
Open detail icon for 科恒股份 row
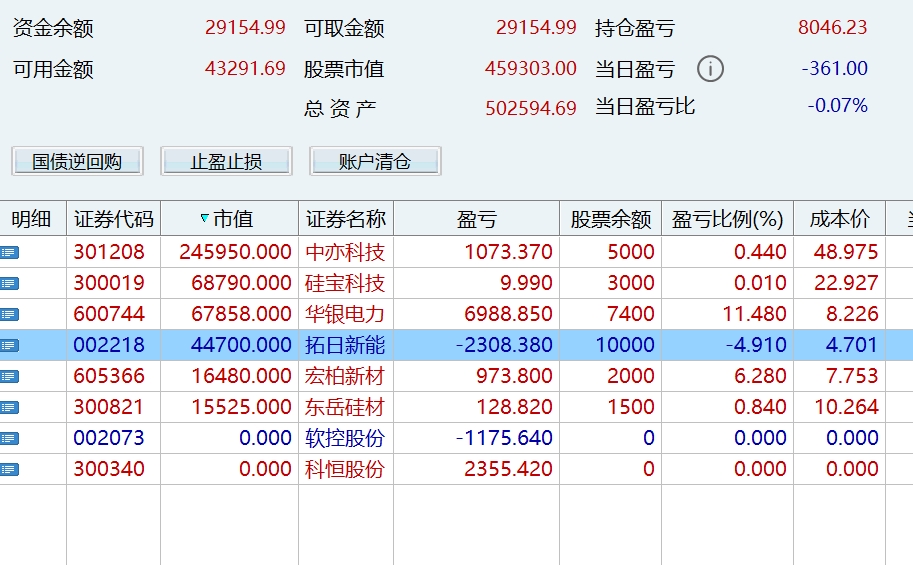[9, 468]
